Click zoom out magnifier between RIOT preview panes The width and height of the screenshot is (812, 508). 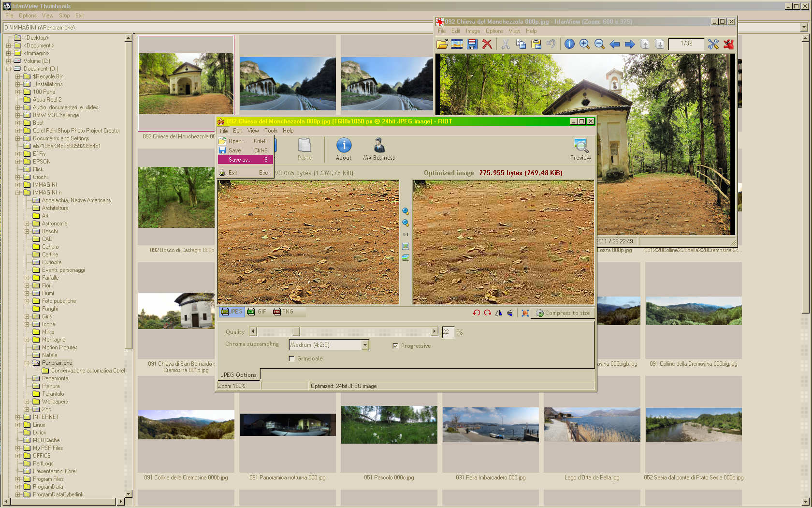click(x=406, y=223)
